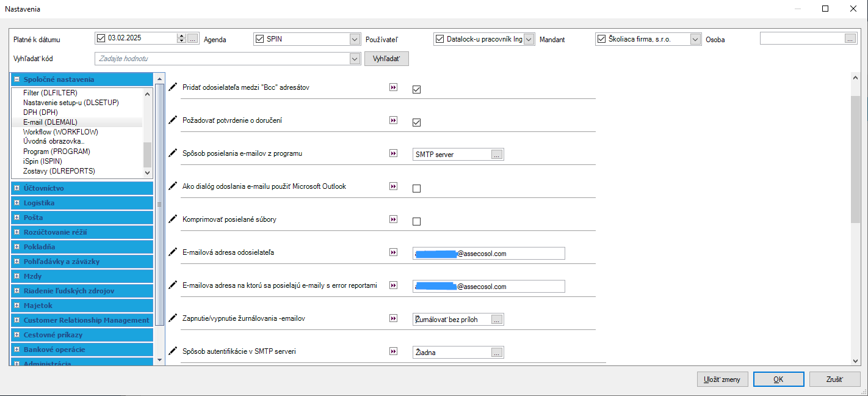Open the Mandant 'Školiaca firma, s.r.o.' dropdown
This screenshot has height=396, width=868.
click(x=695, y=39)
